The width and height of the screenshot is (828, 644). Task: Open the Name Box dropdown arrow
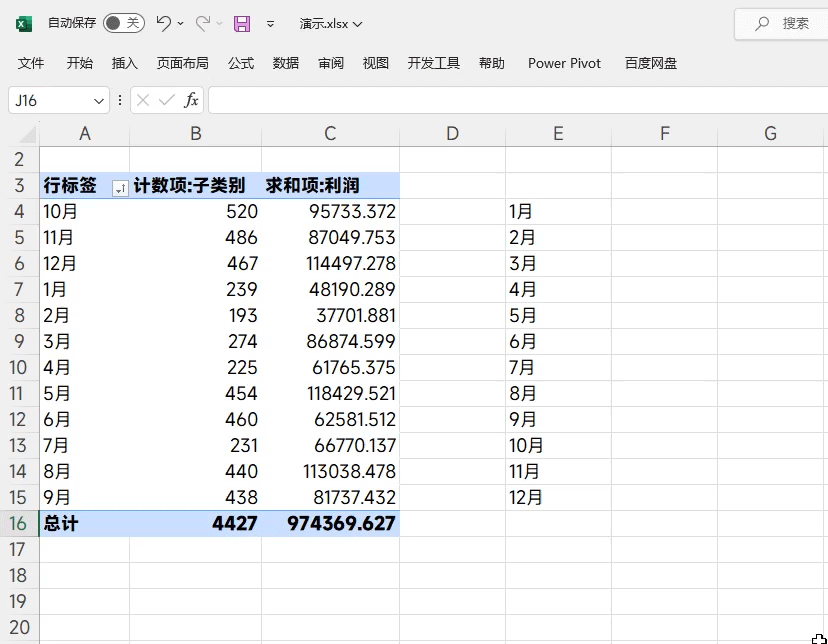tap(99, 100)
